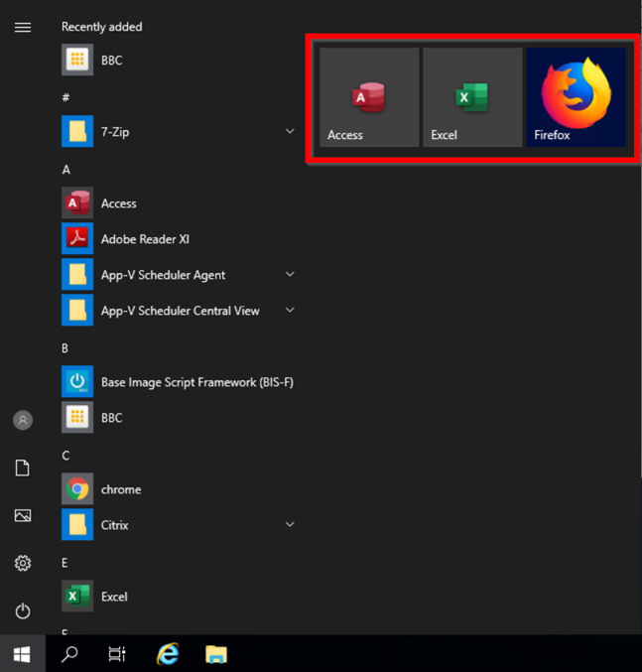
Task: Click the Windows Start button
Action: point(22,654)
